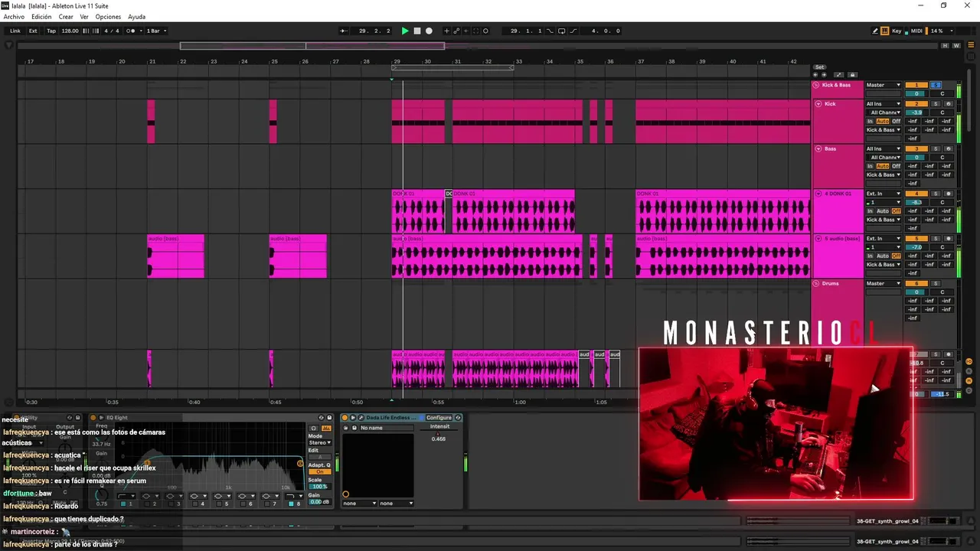Fold the Drums group track
Image resolution: width=980 pixels, height=551 pixels.
pyautogui.click(x=817, y=283)
